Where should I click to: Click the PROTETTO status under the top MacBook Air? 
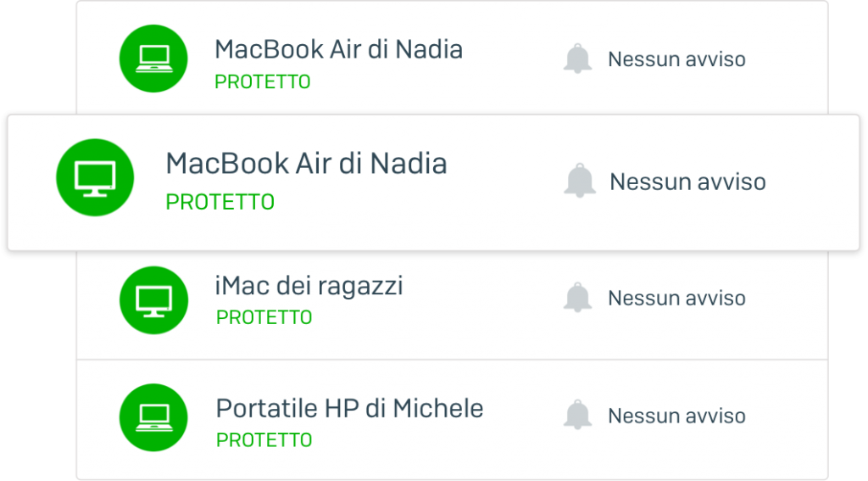point(263,82)
